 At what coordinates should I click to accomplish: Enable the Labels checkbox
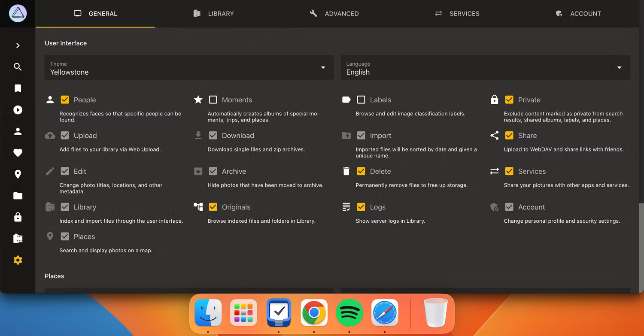pyautogui.click(x=361, y=100)
